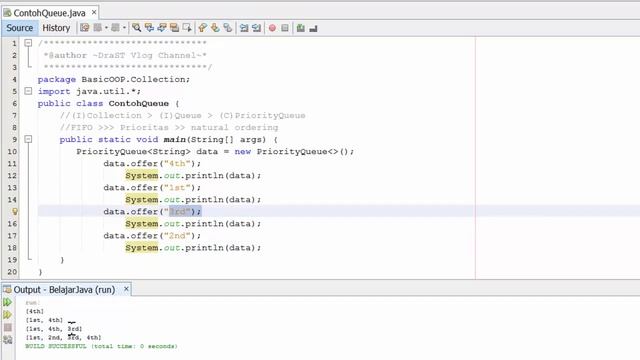Click System.out.println(data) on line 12
The width and height of the screenshot is (640, 360).
pyautogui.click(x=193, y=176)
